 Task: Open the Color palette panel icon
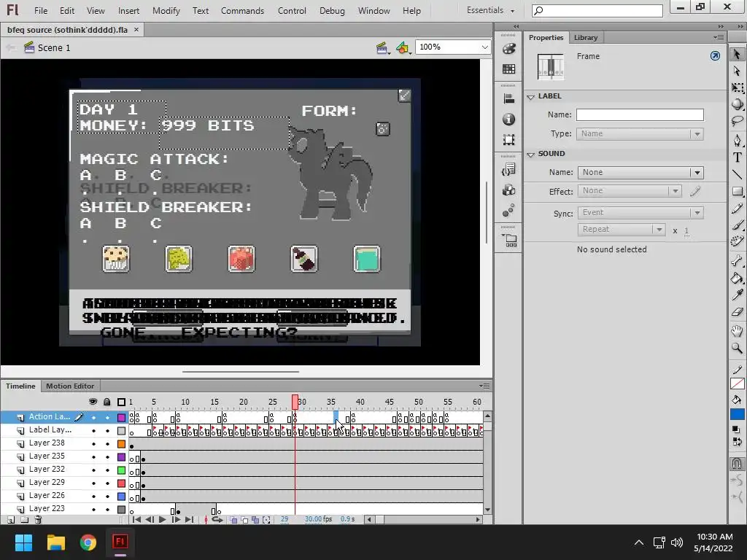click(508, 48)
